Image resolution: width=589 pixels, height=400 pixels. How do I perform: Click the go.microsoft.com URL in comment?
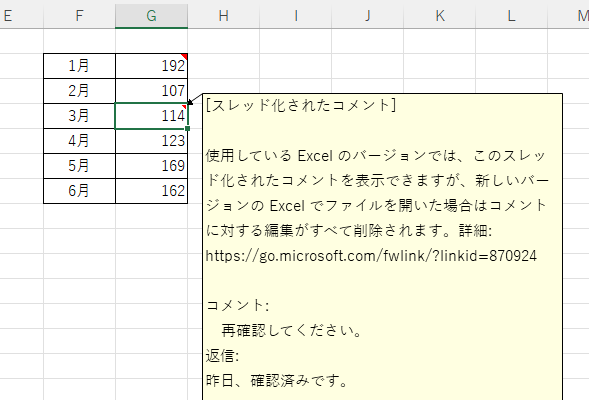(x=371, y=256)
